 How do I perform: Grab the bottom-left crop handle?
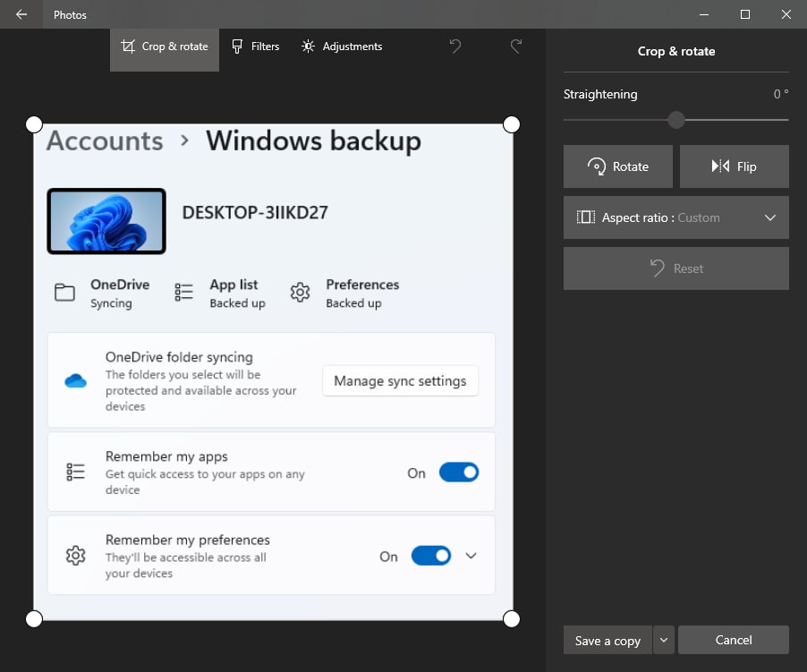click(x=34, y=618)
